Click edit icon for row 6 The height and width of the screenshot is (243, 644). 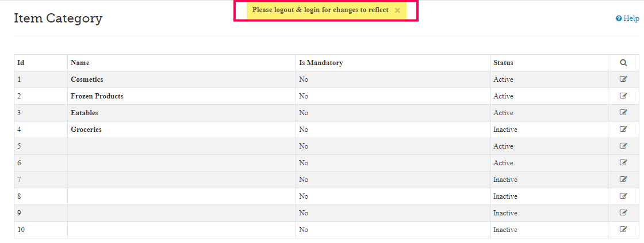coord(623,163)
